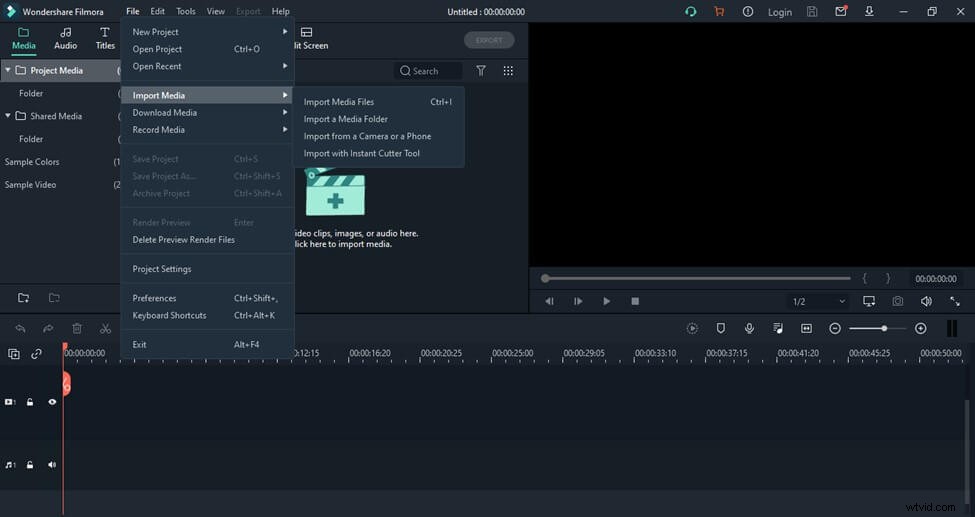This screenshot has width=975, height=517.
Task: Toggle the auto ripple link icon
Action: click(x=36, y=354)
